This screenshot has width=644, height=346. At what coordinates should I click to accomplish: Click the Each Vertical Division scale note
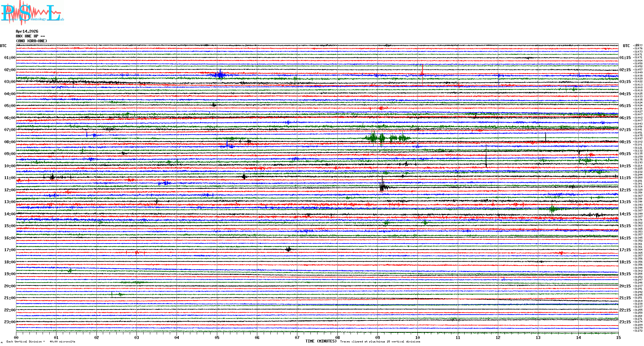click(x=41, y=342)
